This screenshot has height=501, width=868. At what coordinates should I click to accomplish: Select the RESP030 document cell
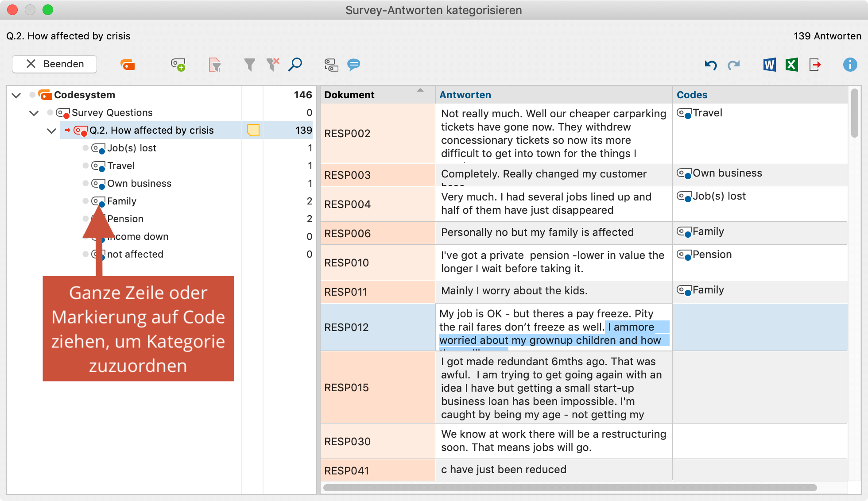[x=377, y=441]
